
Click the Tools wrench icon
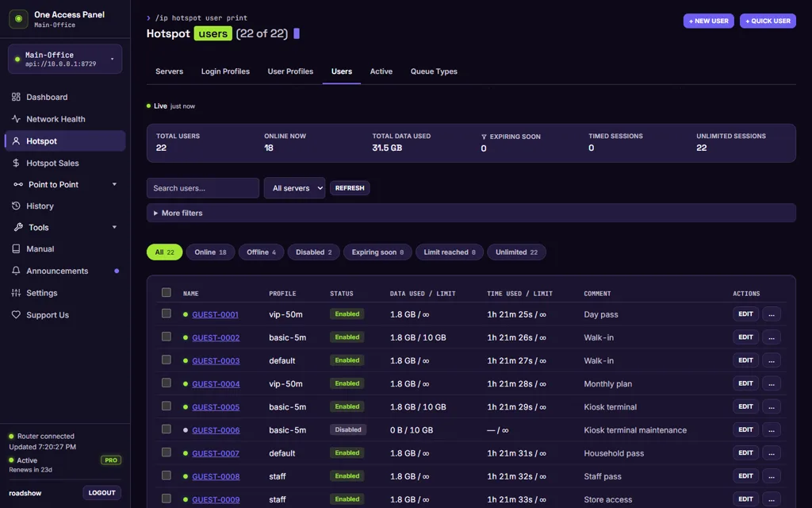pos(18,227)
